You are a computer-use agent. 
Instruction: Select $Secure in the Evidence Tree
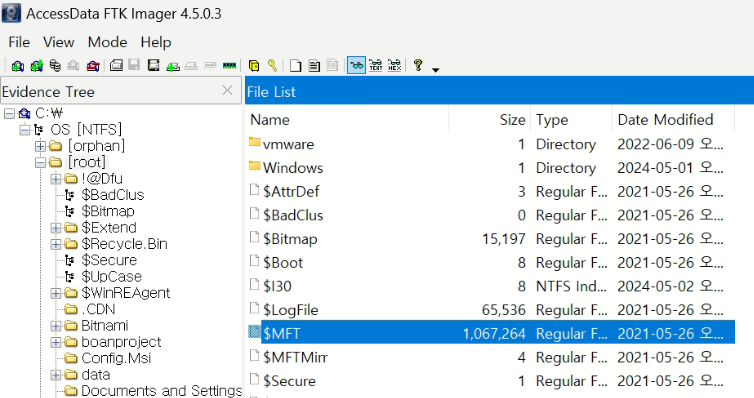[109, 261]
